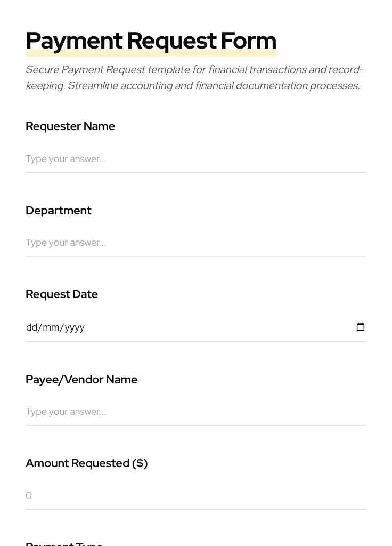
Task: Click the Amount Requested input field
Action: pos(160,496)
